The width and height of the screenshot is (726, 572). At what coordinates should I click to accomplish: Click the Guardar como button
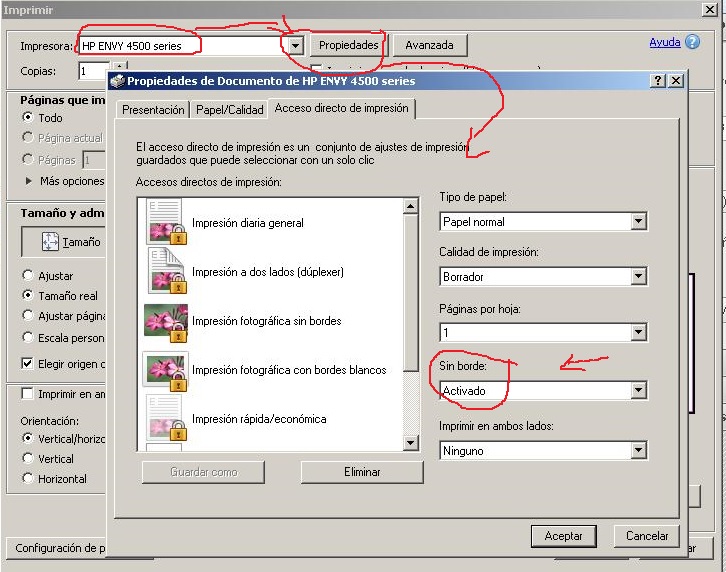pyautogui.click(x=204, y=472)
